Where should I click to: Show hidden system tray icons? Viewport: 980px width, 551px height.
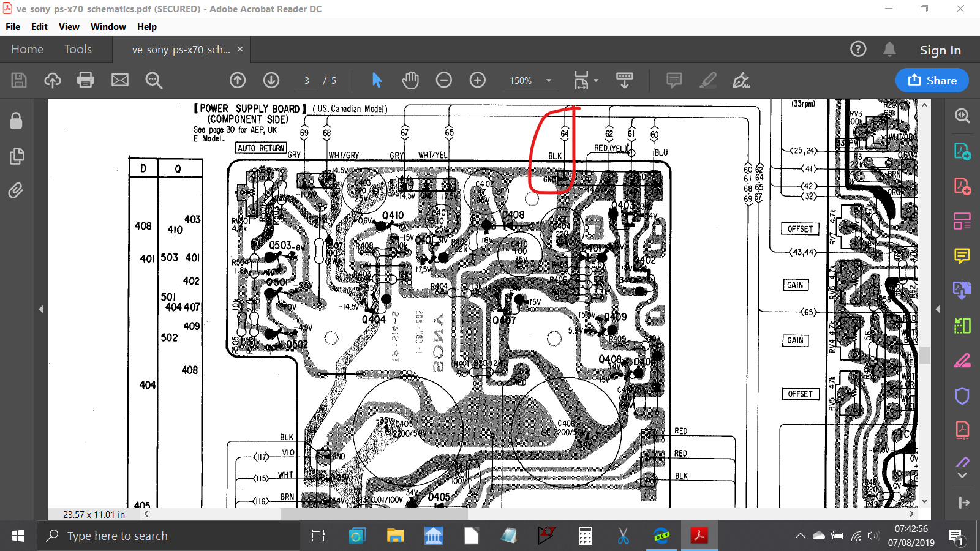[x=800, y=536]
